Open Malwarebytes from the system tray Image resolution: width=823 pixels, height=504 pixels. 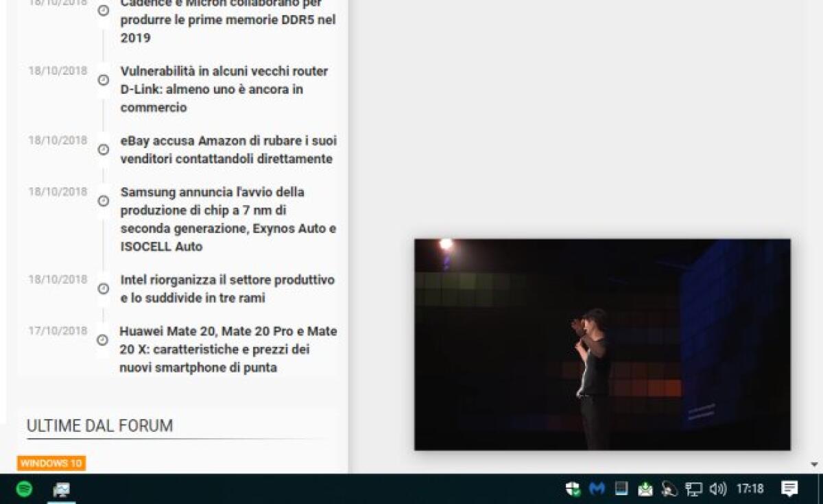click(596, 489)
